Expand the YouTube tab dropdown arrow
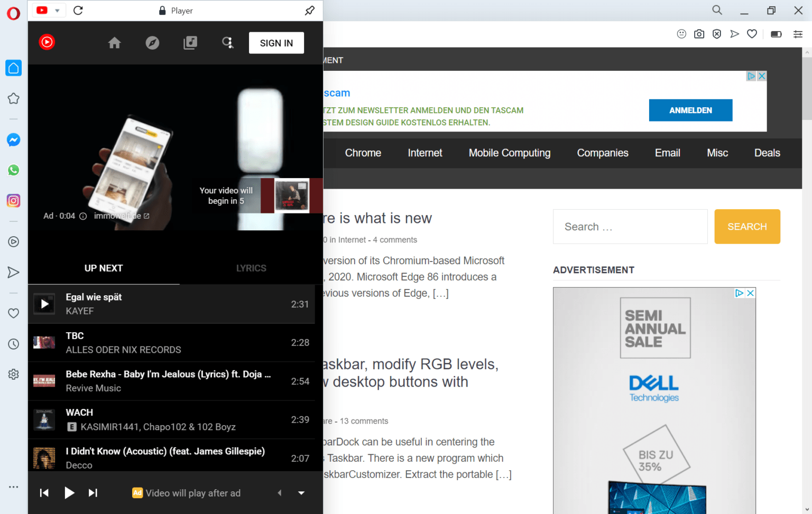 (57, 10)
